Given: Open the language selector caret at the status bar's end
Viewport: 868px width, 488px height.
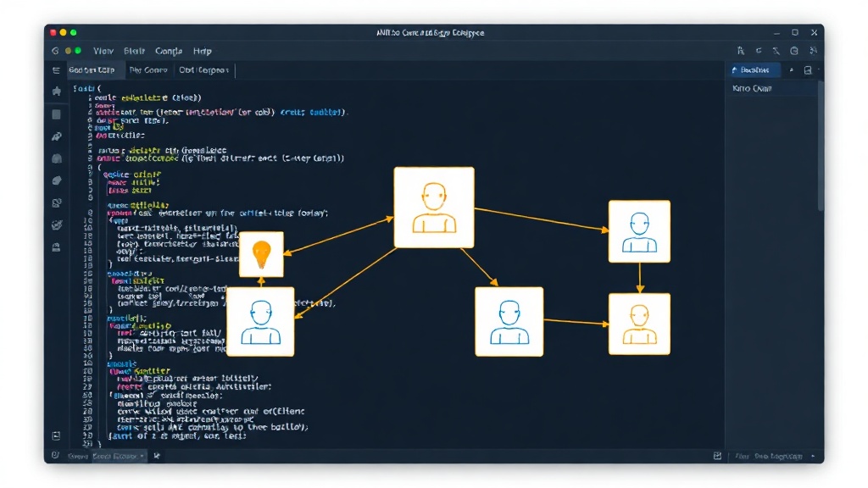Looking at the screenshot, I should click(x=813, y=456).
